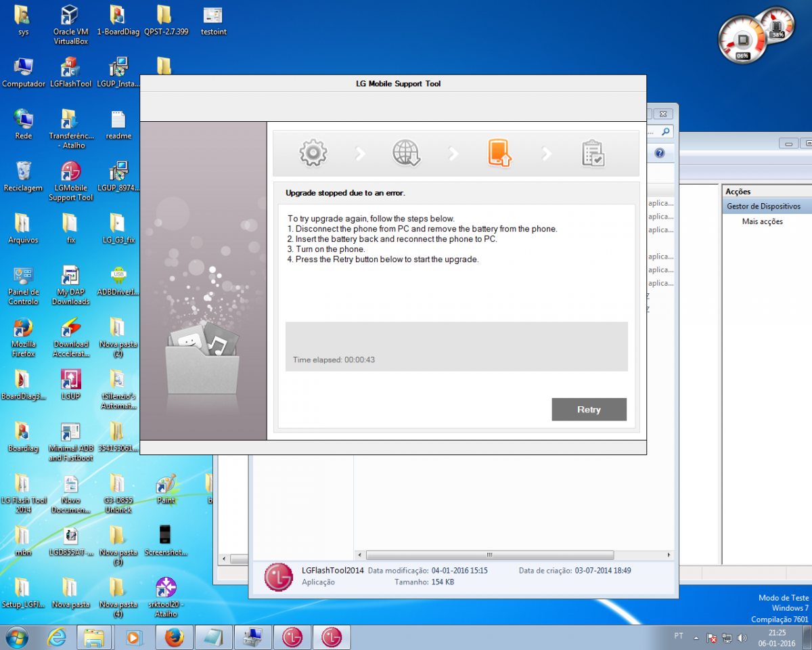Viewport: 812px width, 650px height.
Task: Open the readme text file
Action: pyautogui.click(x=118, y=124)
